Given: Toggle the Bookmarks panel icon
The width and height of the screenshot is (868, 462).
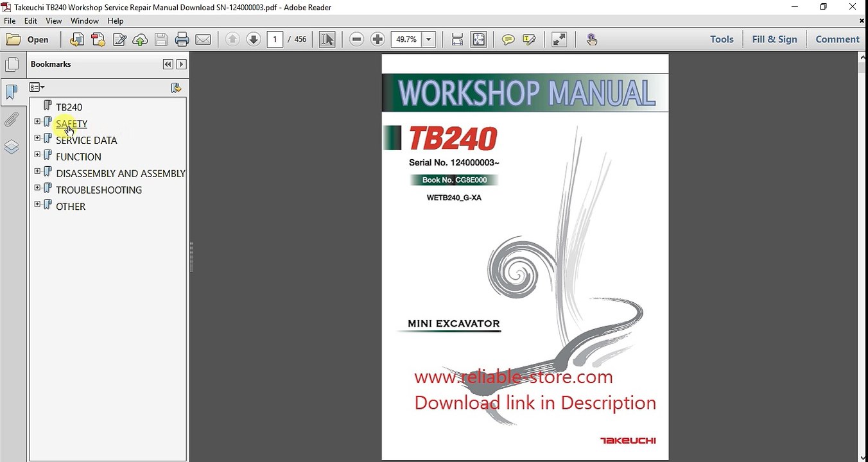Looking at the screenshot, I should tap(12, 92).
